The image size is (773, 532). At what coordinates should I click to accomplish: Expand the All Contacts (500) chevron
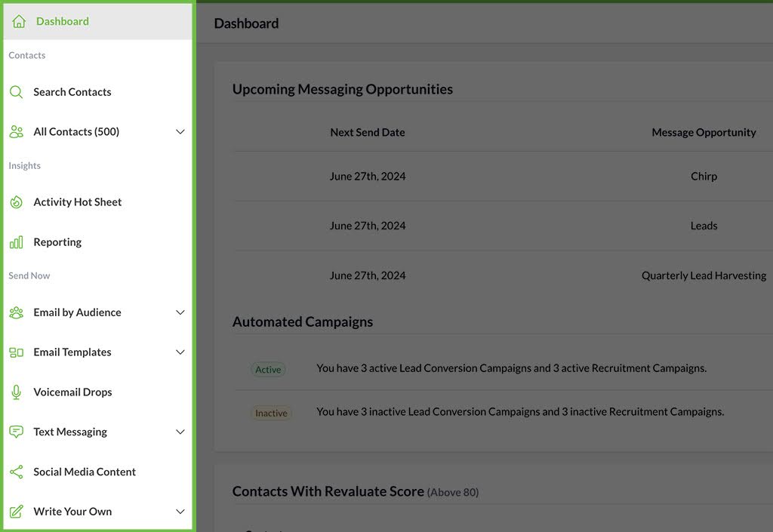click(x=180, y=132)
